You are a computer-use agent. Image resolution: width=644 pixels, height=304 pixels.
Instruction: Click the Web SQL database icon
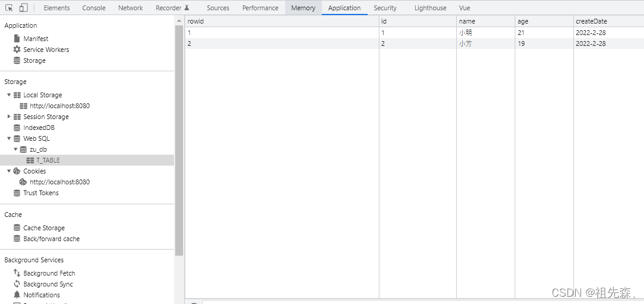coord(17,138)
